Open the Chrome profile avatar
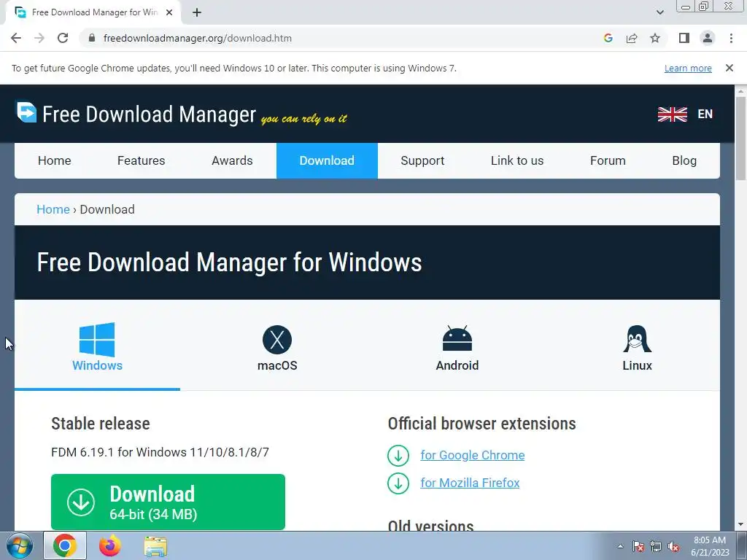This screenshot has width=747, height=560. (x=708, y=38)
